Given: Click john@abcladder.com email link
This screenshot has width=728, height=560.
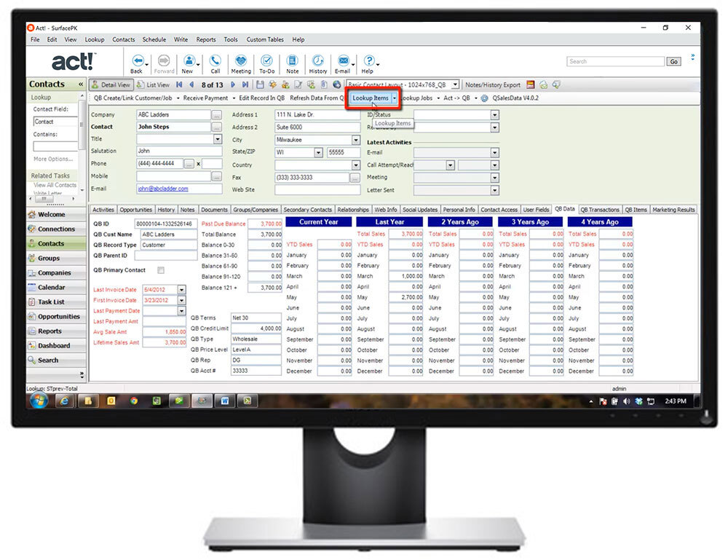Looking at the screenshot, I should click(x=163, y=189).
